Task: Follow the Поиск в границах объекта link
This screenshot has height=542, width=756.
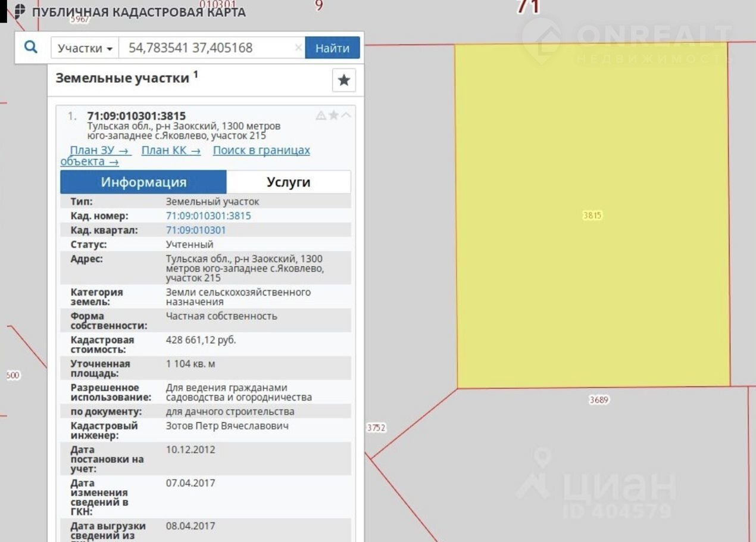Action: (x=261, y=150)
